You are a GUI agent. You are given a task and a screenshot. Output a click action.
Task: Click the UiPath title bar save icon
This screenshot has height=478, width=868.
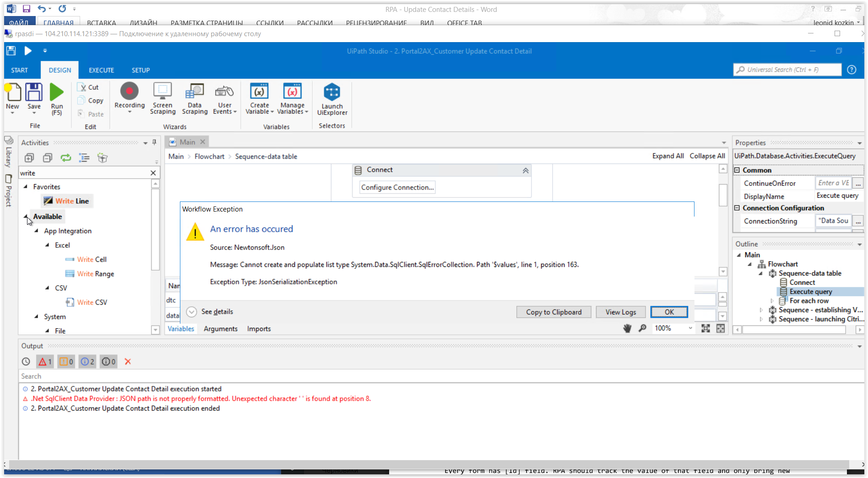11,51
